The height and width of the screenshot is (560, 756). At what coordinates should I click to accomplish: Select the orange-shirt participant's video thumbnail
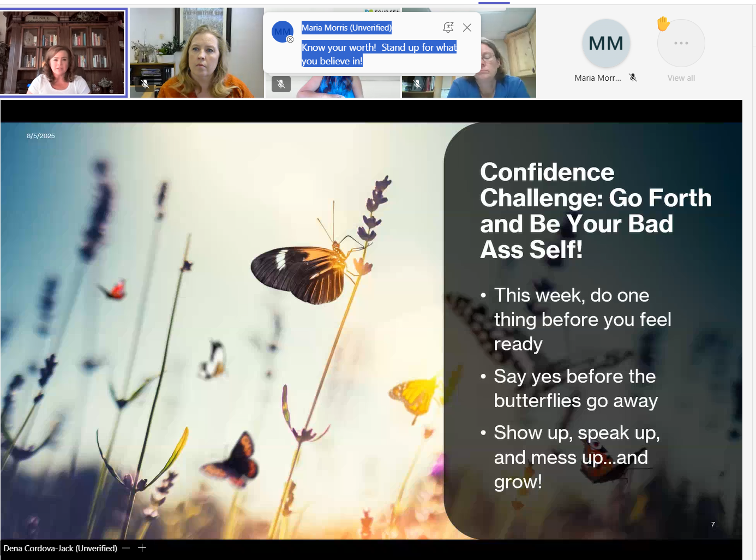click(x=197, y=53)
